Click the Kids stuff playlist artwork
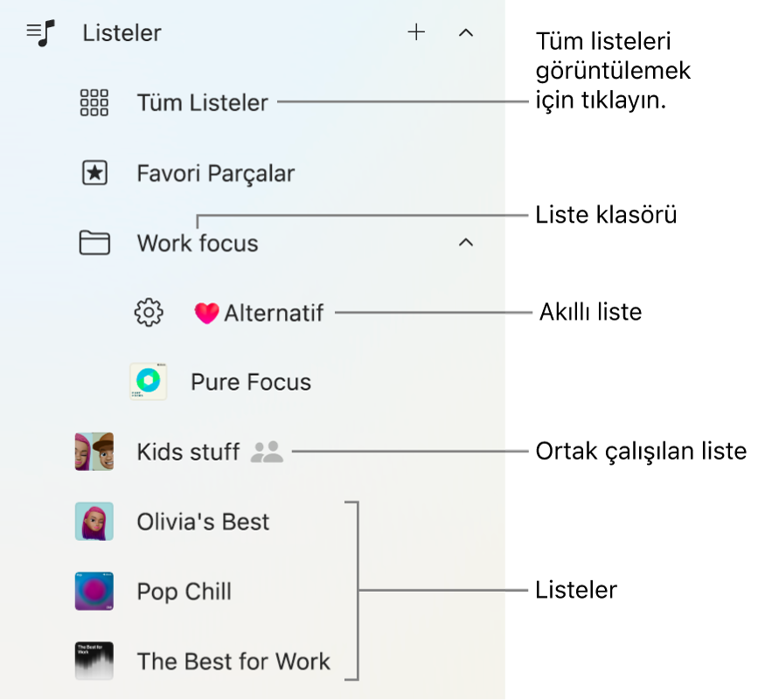 coord(94,452)
